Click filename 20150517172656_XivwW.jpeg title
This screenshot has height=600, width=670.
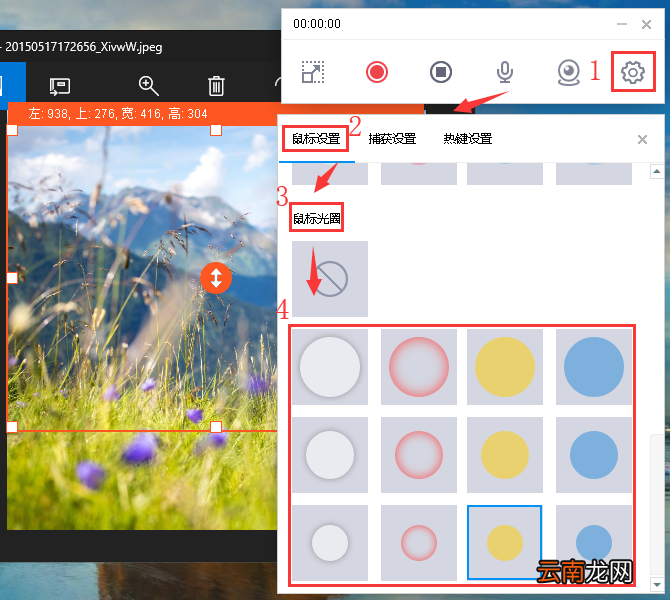click(x=84, y=47)
